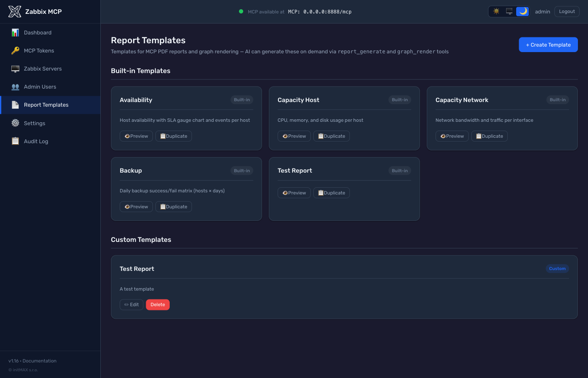
Task: Edit the custom Test Report template
Action: (x=131, y=304)
